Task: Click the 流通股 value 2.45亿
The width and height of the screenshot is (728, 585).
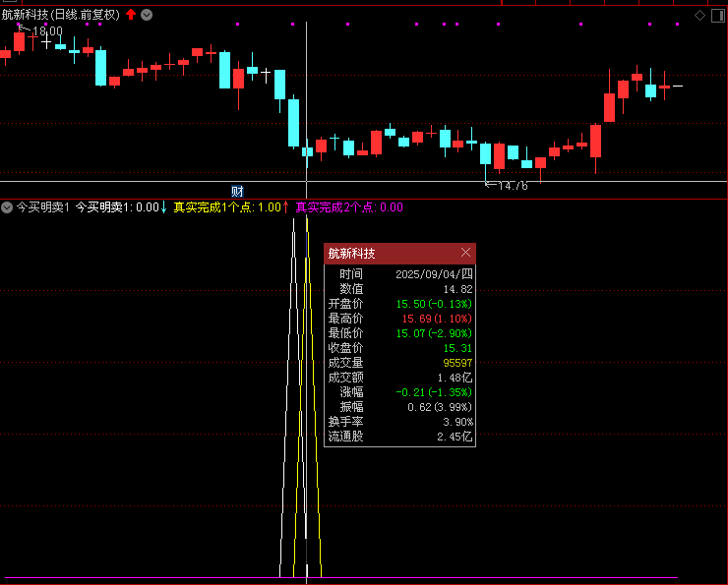Action: tap(455, 437)
